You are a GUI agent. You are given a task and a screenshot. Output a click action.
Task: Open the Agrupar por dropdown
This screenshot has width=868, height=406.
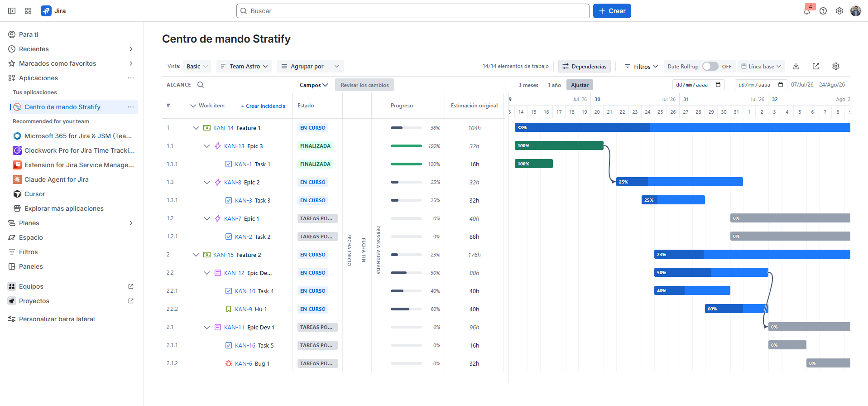(x=311, y=66)
